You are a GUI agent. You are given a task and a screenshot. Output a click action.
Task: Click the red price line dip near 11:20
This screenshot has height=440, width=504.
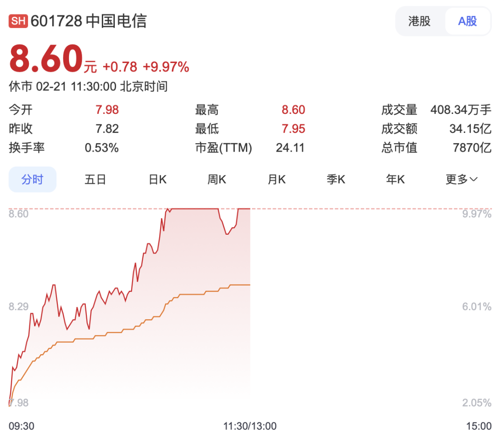point(227,234)
